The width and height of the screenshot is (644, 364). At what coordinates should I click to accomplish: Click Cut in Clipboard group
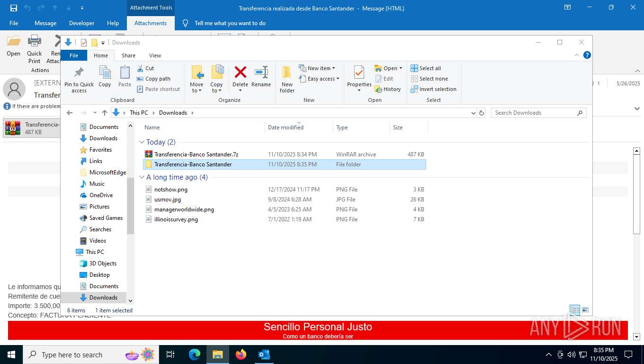tap(145, 68)
